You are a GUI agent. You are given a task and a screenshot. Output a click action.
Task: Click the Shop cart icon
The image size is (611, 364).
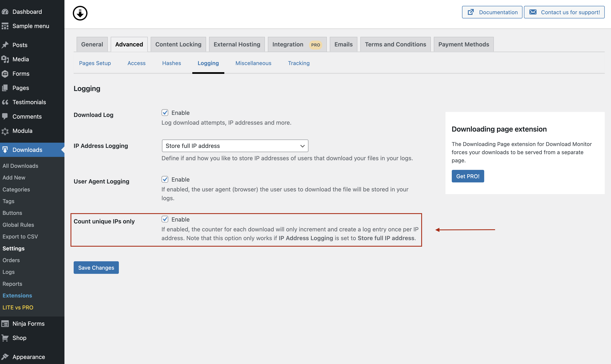pyautogui.click(x=5, y=338)
